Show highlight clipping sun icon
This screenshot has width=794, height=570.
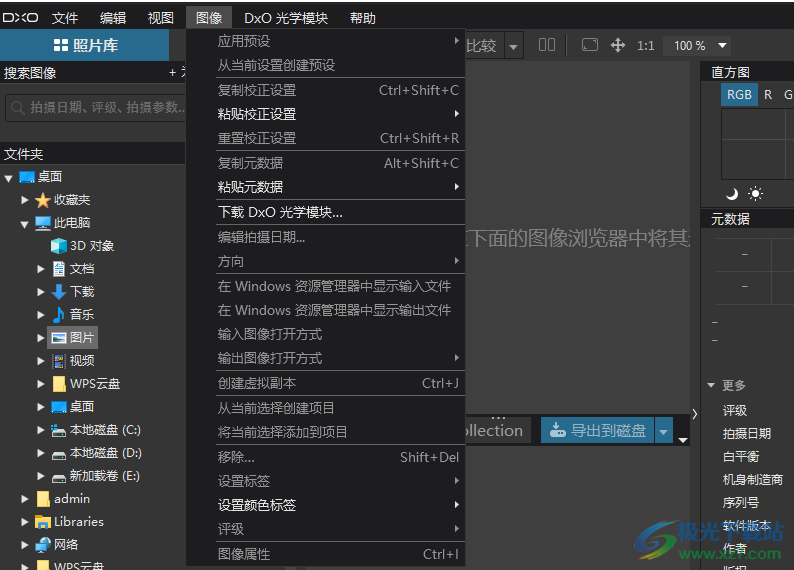755,194
